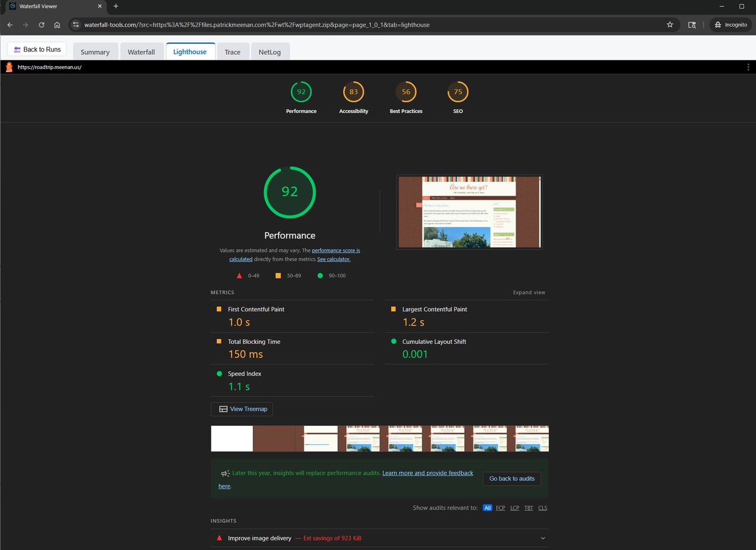Click the Back to Runs button
756x550 pixels.
point(37,50)
